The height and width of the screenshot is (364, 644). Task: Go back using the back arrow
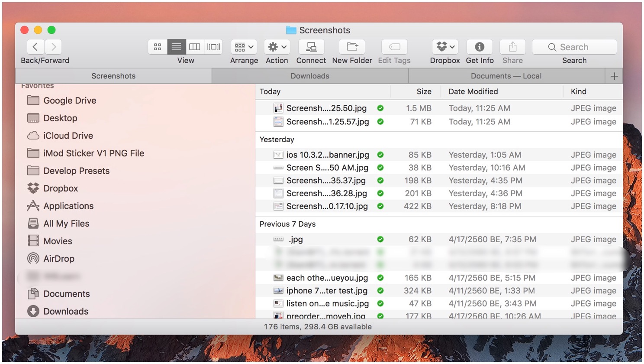tap(35, 47)
